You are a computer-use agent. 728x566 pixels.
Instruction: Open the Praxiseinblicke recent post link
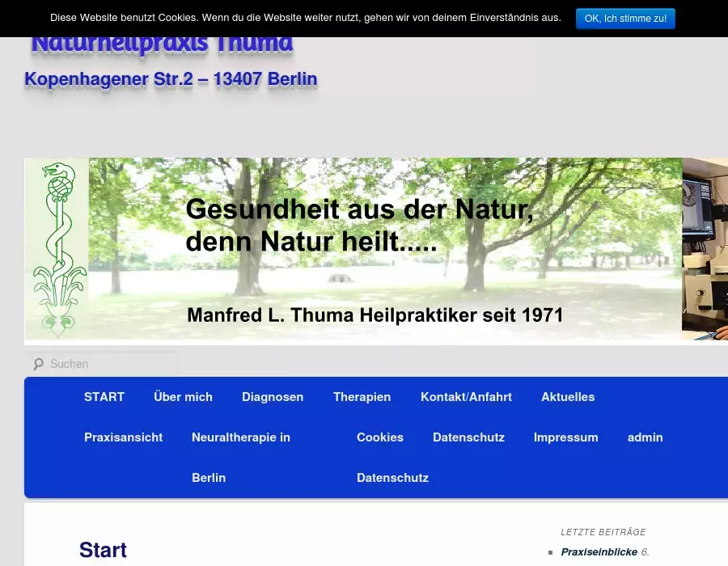point(599,552)
